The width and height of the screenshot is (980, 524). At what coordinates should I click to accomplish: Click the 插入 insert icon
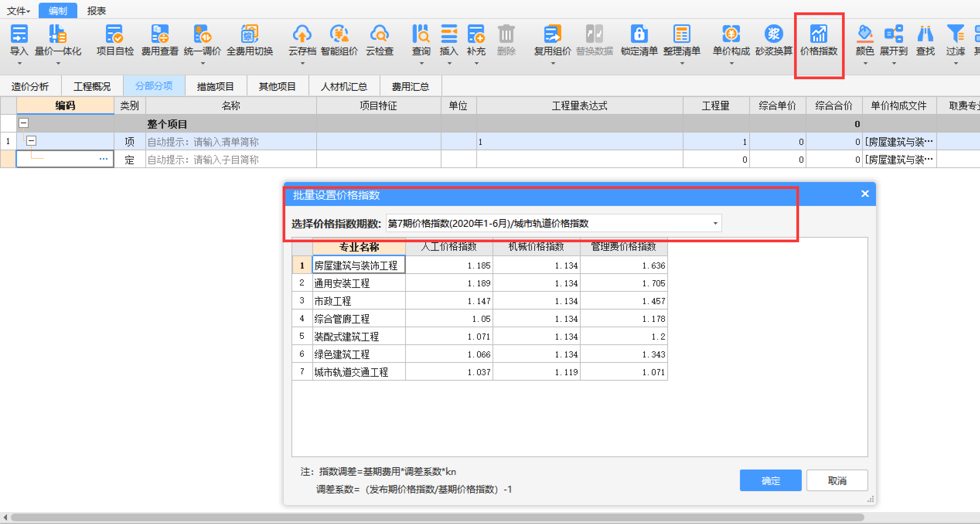[449, 34]
